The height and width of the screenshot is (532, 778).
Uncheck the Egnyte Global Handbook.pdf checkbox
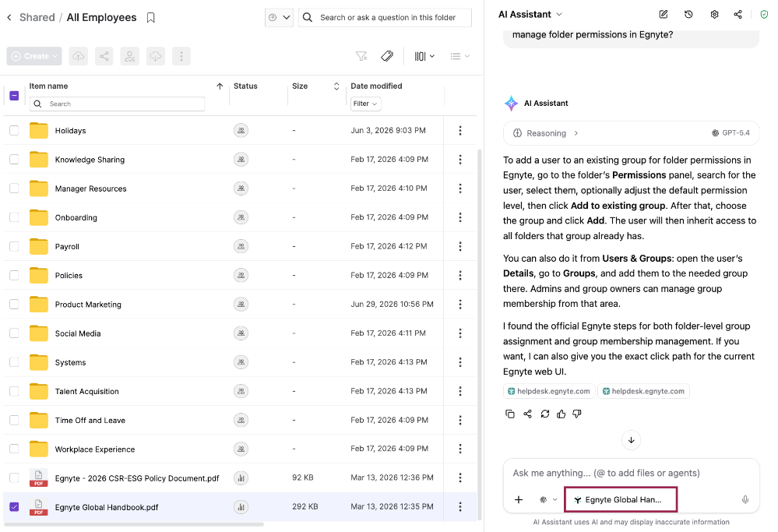click(14, 507)
